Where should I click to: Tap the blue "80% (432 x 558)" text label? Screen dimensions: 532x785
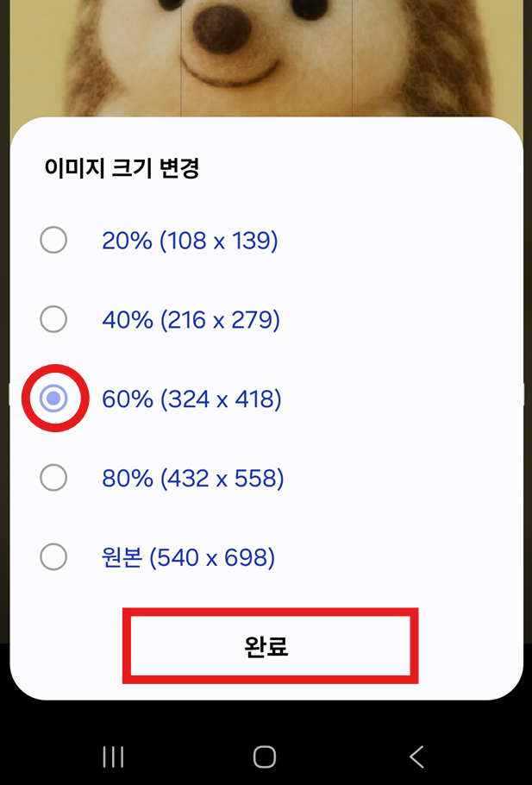(x=191, y=478)
